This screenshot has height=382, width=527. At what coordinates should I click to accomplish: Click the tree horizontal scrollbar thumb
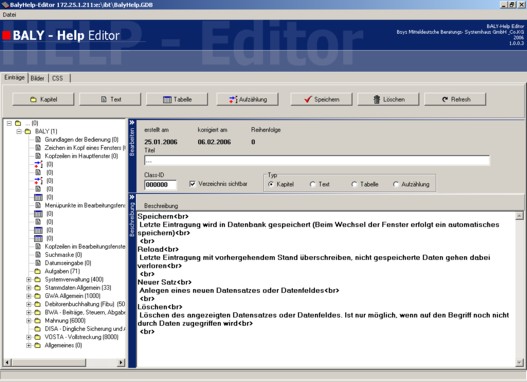point(49,363)
